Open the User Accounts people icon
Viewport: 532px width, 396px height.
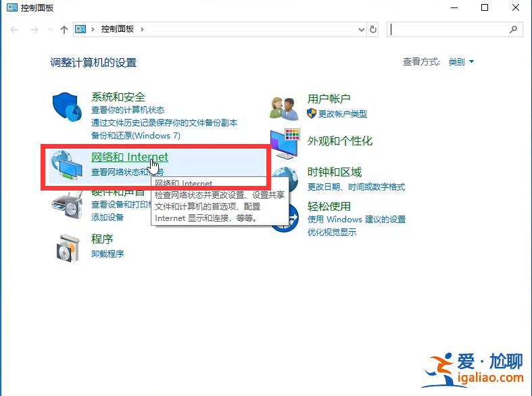[284, 109]
